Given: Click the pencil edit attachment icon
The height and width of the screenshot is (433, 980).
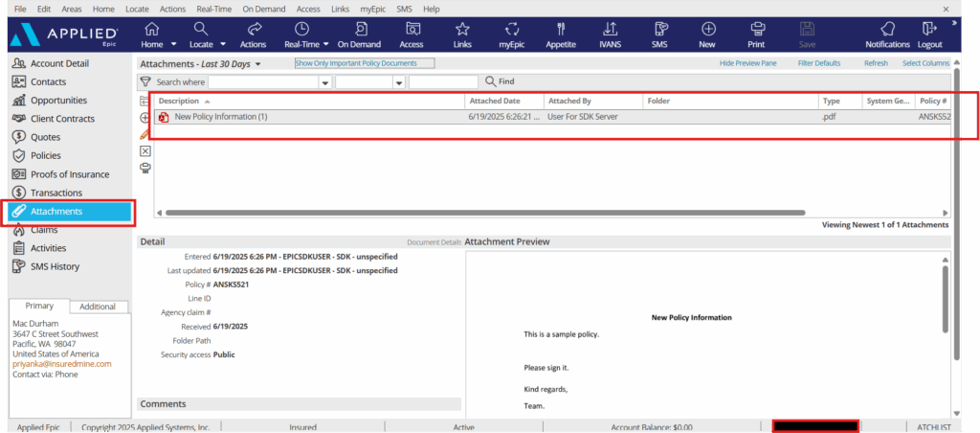Looking at the screenshot, I should click(145, 133).
